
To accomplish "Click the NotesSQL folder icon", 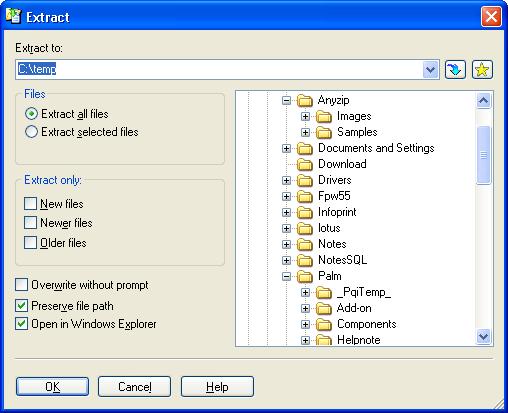I will pos(305,260).
